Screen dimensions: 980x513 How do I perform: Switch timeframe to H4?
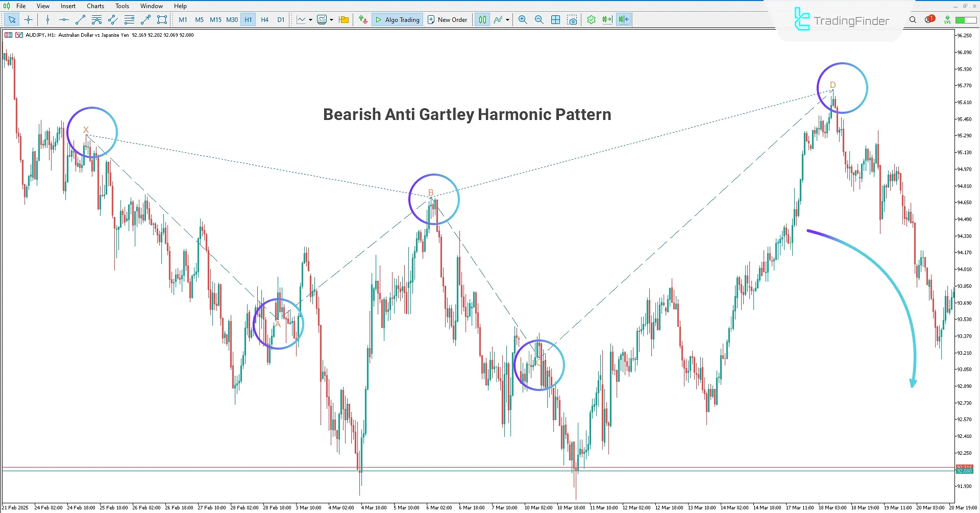point(264,19)
